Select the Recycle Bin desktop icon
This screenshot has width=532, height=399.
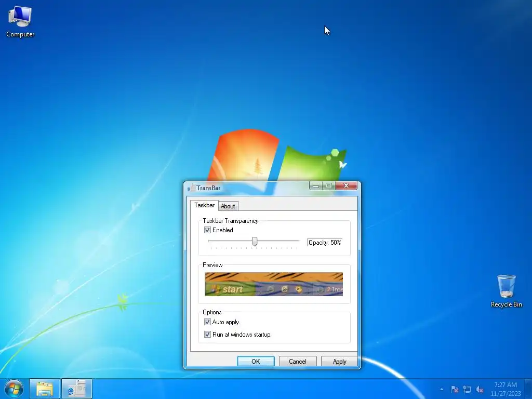click(506, 291)
